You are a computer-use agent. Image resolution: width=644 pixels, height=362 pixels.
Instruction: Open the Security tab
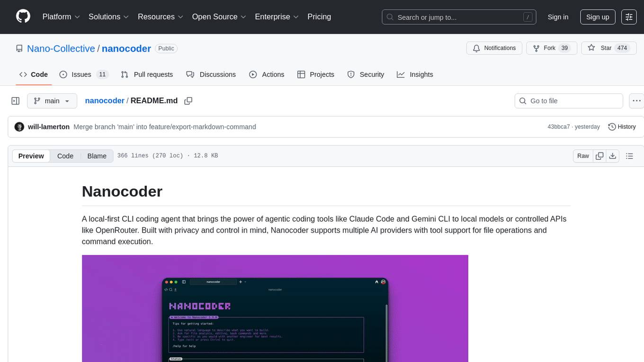(x=366, y=74)
